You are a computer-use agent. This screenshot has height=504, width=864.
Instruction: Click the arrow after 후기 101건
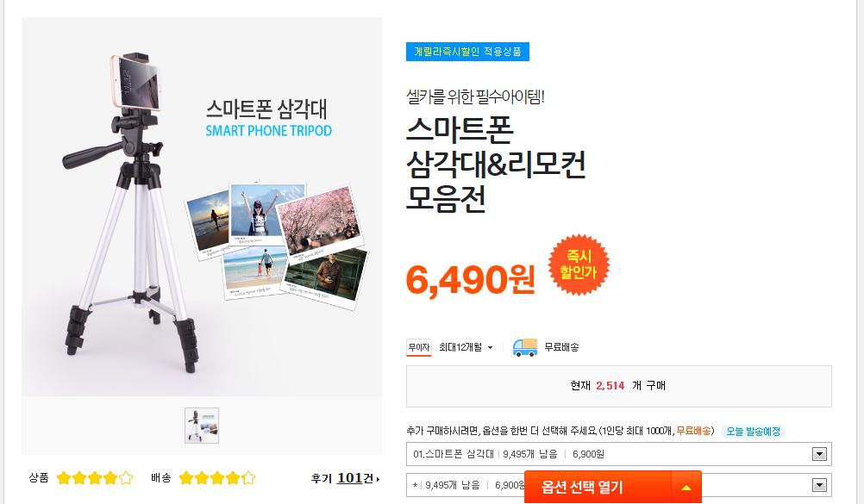point(378,479)
